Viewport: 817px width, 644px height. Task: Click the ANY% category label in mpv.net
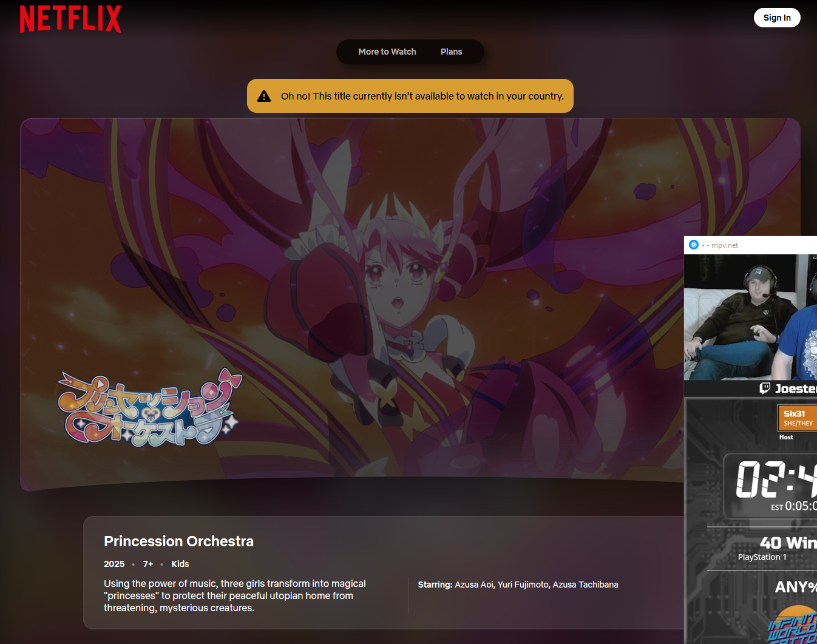pyautogui.click(x=796, y=587)
